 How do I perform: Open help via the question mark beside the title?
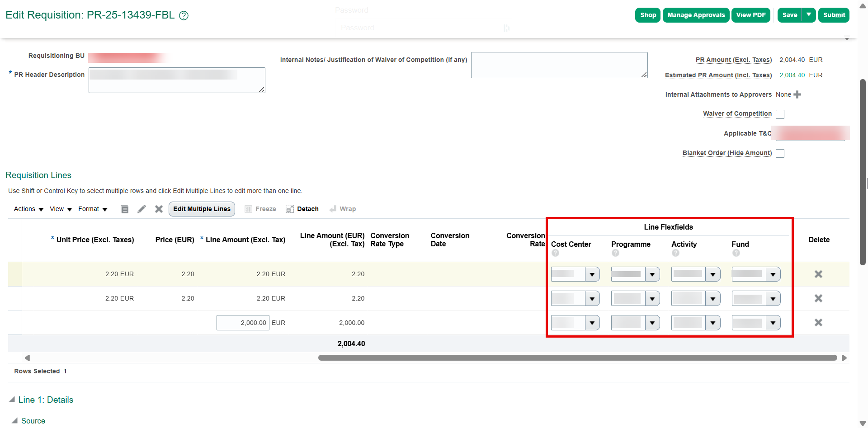184,15
